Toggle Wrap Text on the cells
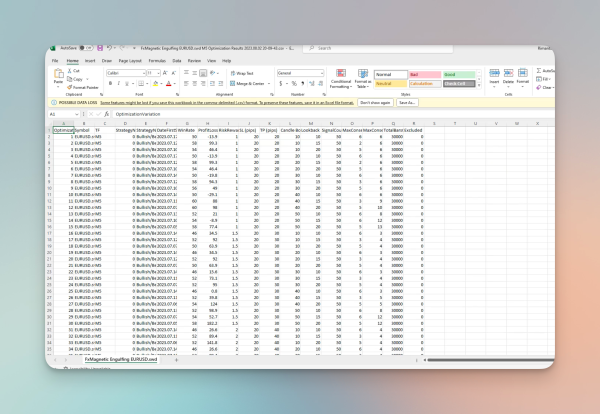The image size is (600, 414). [242, 73]
